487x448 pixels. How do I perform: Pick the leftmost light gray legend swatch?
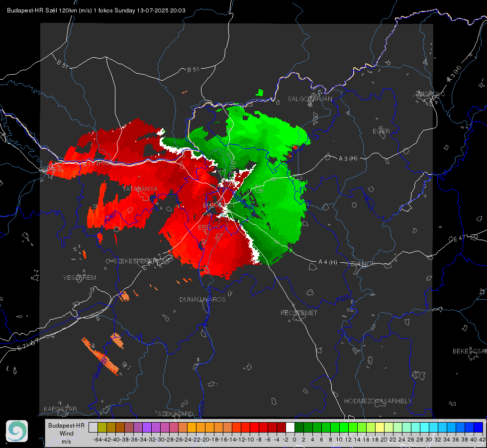pyautogui.click(x=93, y=427)
